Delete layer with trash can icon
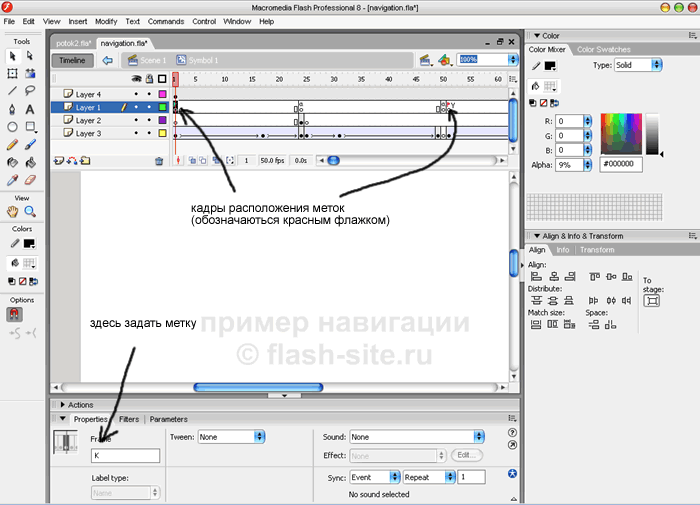The height and width of the screenshot is (505, 700). click(159, 161)
